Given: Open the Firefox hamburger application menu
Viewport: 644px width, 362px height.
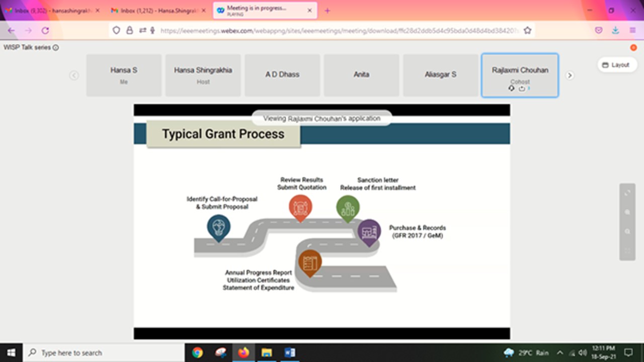Looking at the screenshot, I should tap(632, 30).
